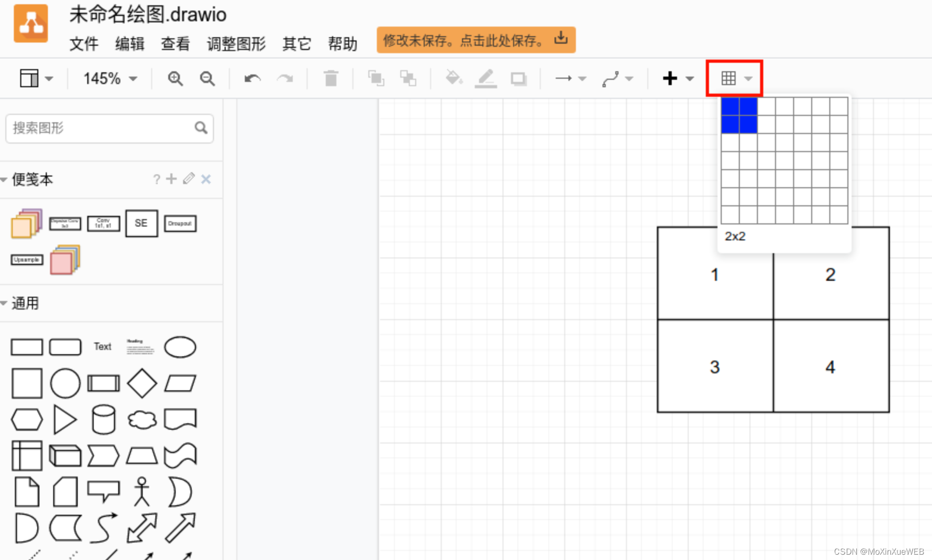
Task: Open the 文件 menu
Action: click(x=84, y=45)
